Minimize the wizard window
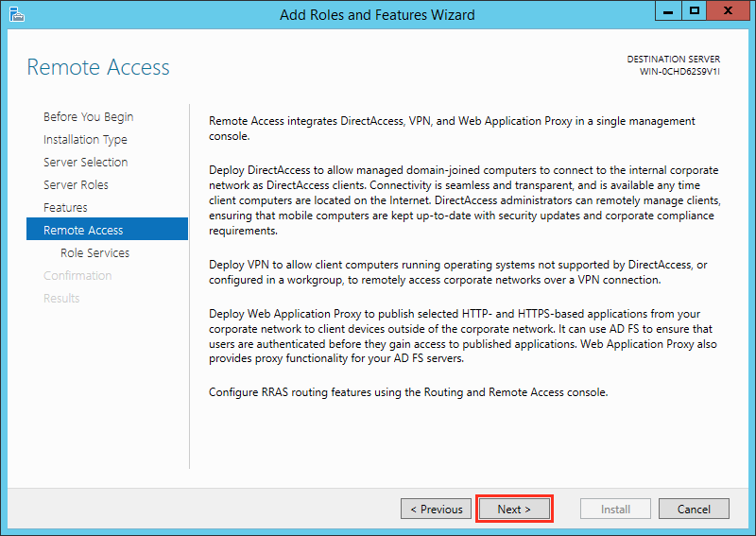The height and width of the screenshot is (536, 756). tap(668, 10)
